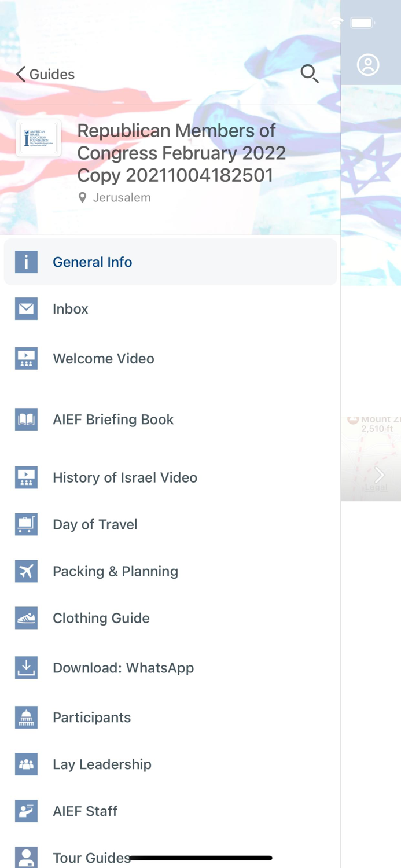Tap the AIEF guide logo thumbnail

[38, 137]
